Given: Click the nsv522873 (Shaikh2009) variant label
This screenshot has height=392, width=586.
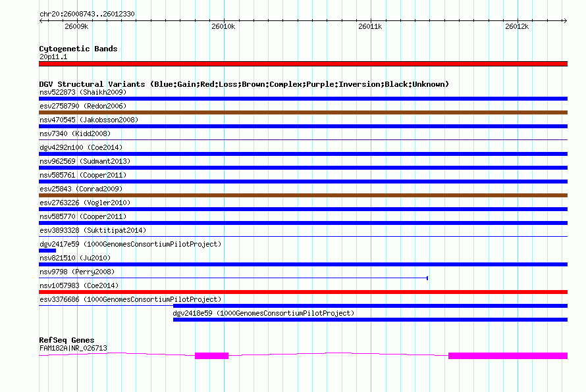Looking at the screenshot, I should click(x=83, y=92).
